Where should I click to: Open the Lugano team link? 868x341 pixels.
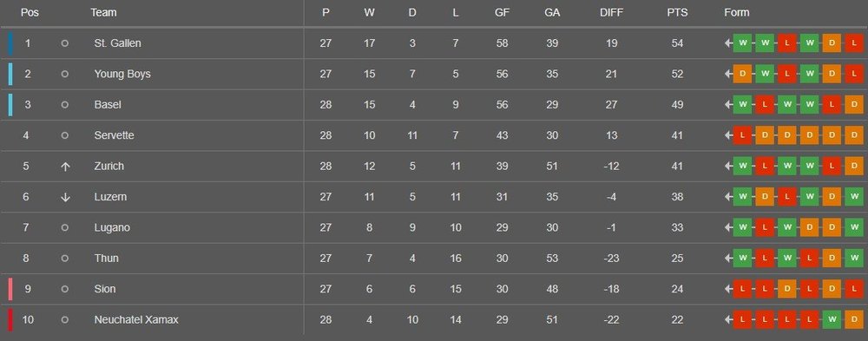tap(112, 227)
